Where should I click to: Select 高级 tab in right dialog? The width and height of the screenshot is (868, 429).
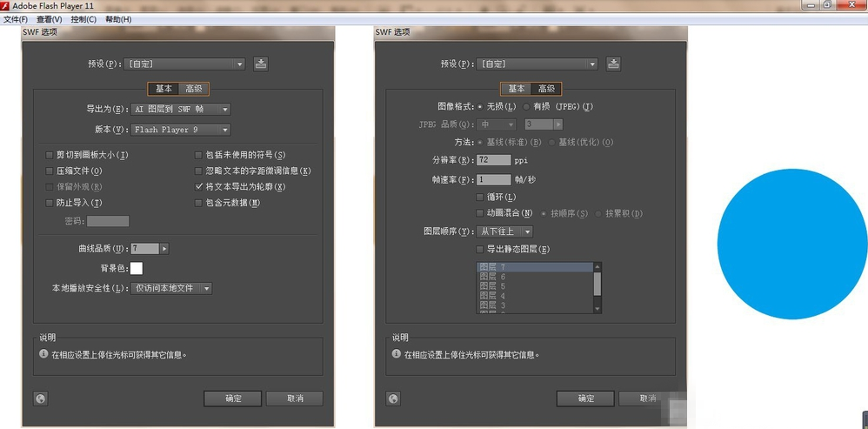(x=546, y=89)
